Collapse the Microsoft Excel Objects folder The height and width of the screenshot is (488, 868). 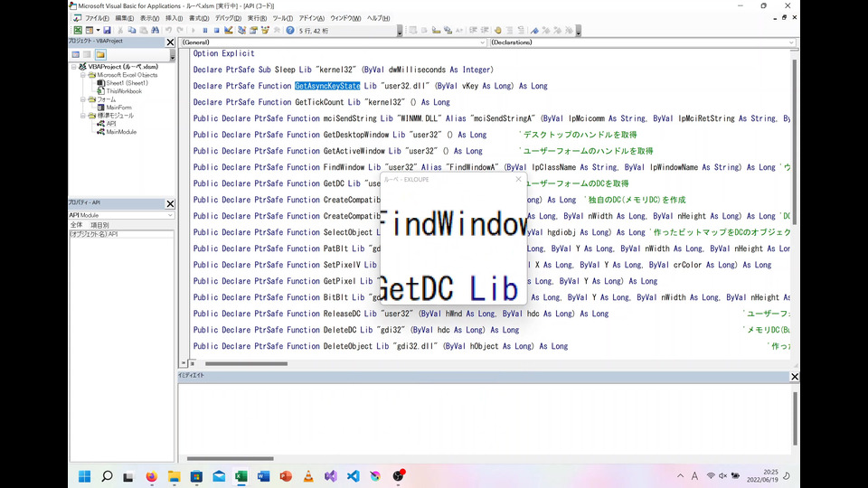click(x=83, y=75)
